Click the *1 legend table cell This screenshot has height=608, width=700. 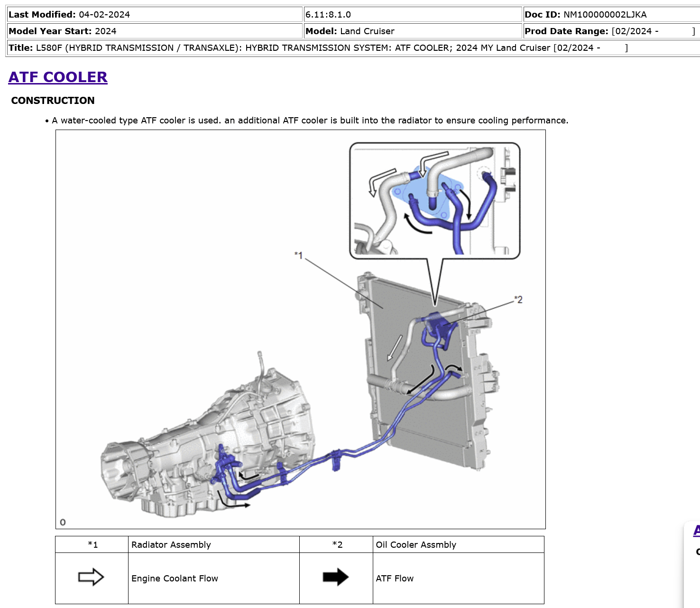tap(92, 544)
